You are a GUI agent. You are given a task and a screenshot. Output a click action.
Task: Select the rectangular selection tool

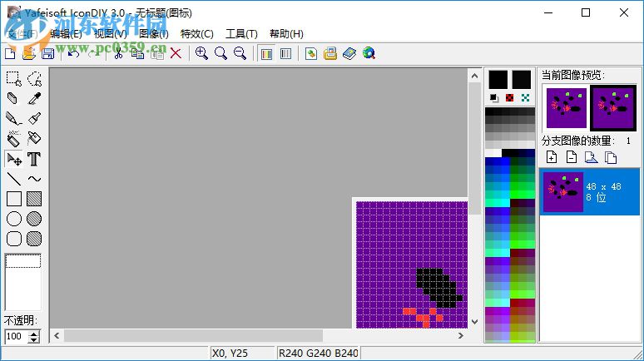pos(14,78)
